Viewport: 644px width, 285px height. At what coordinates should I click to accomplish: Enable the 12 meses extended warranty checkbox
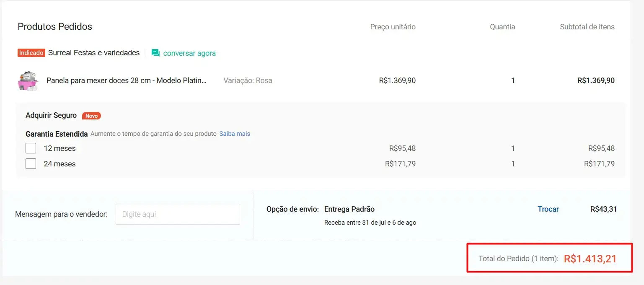point(31,148)
